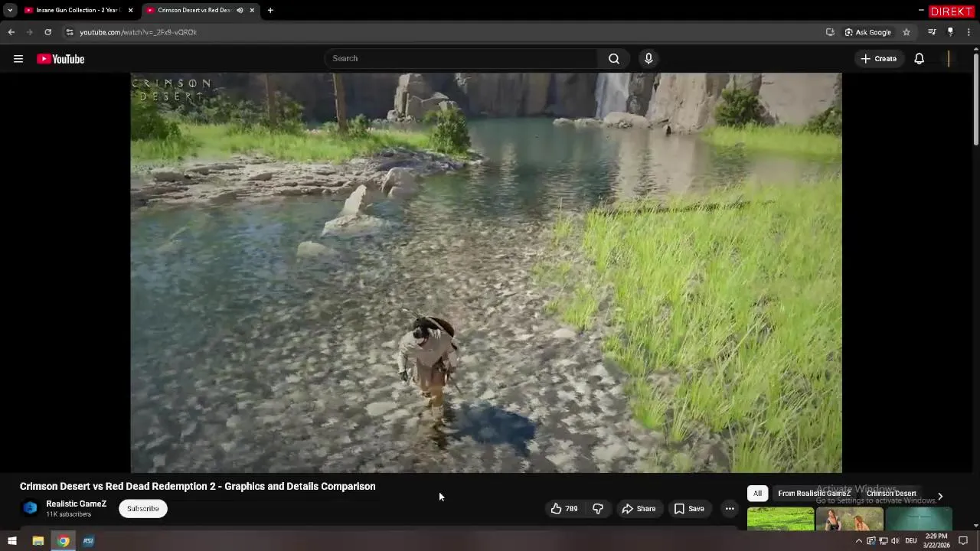The height and width of the screenshot is (551, 980).
Task: Select the Crimson Desert vs Red Dead tab
Action: [193, 10]
